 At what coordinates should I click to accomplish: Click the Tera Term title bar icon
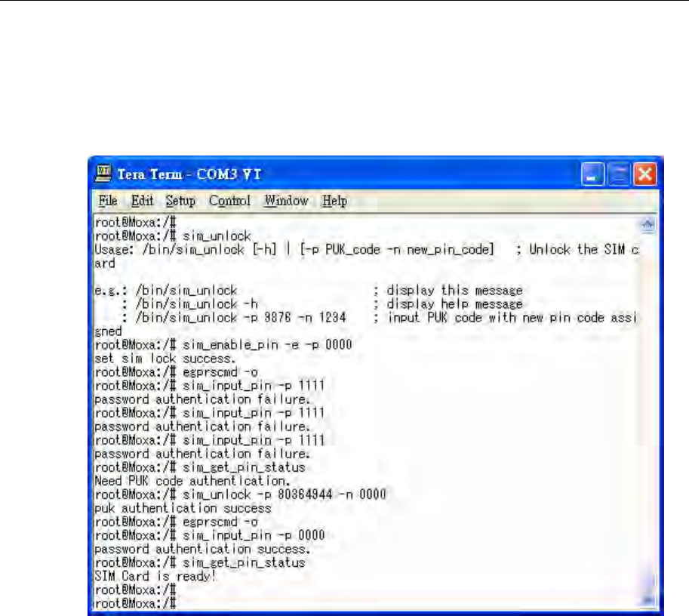tap(103, 174)
